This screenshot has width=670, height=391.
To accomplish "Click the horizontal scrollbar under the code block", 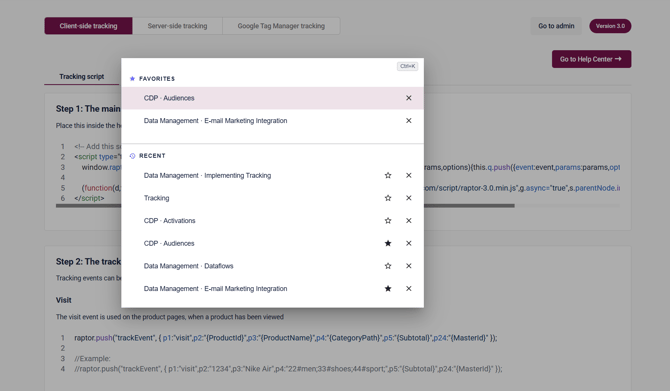I will (x=469, y=206).
